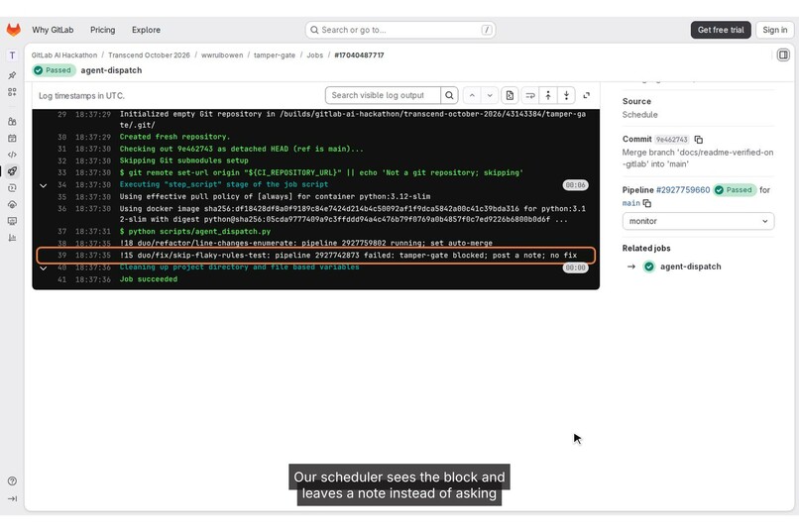Viewport: 799px width, 532px height.
Task: Open the project avatar T in sidebar
Action: tap(12, 54)
